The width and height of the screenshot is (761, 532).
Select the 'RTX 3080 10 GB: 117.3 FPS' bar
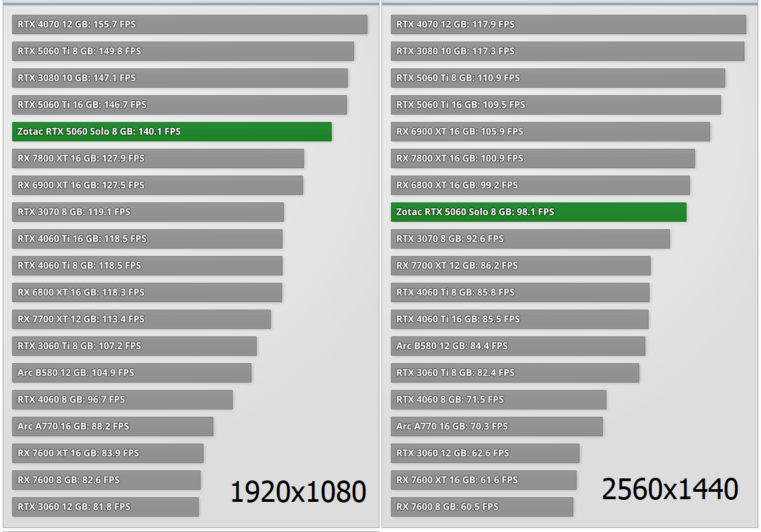pos(567,51)
